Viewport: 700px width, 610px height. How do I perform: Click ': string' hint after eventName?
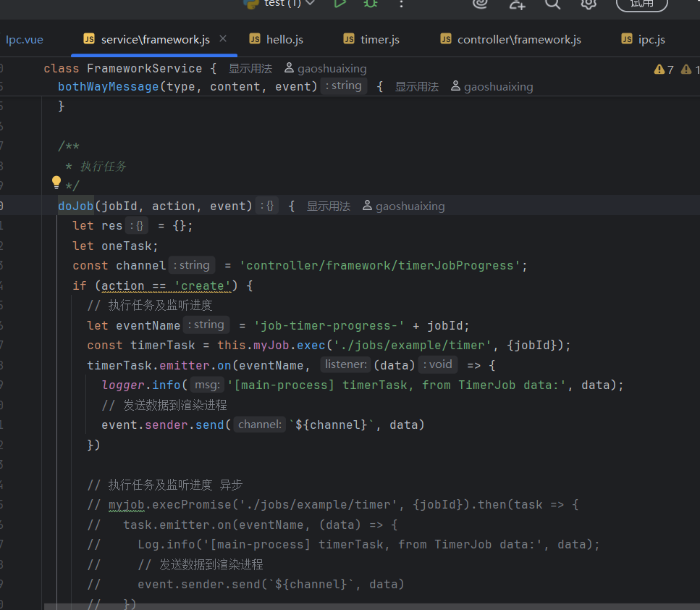pos(206,325)
